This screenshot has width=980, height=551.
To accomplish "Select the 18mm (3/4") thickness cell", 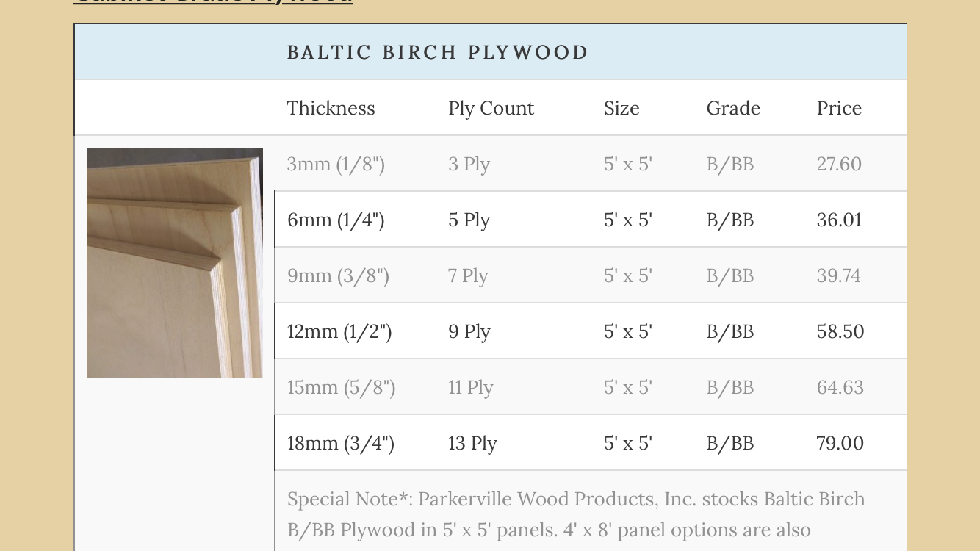I will coord(341,443).
